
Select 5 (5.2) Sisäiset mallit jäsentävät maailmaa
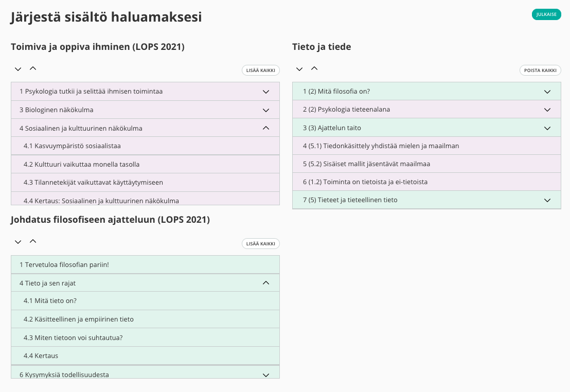coord(366,164)
